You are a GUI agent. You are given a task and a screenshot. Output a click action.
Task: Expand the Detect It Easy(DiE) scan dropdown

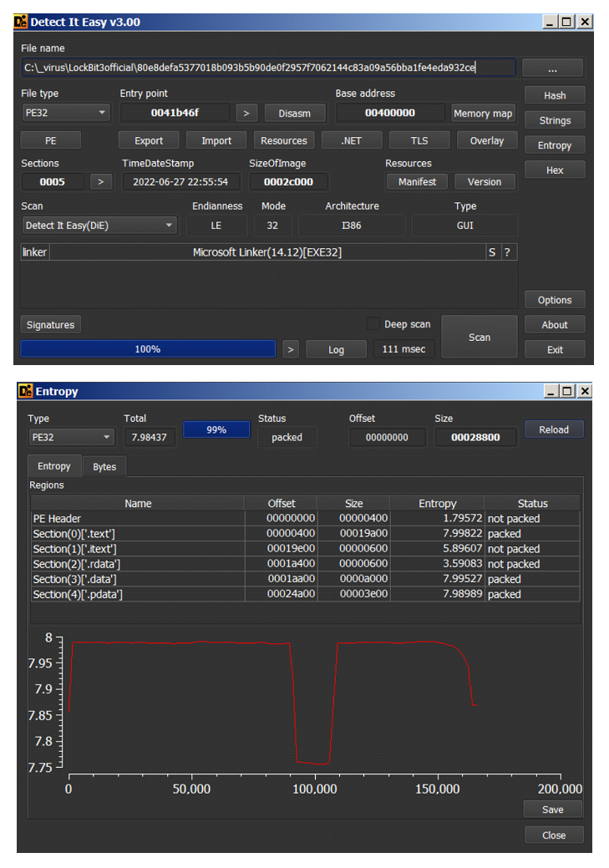pos(99,226)
